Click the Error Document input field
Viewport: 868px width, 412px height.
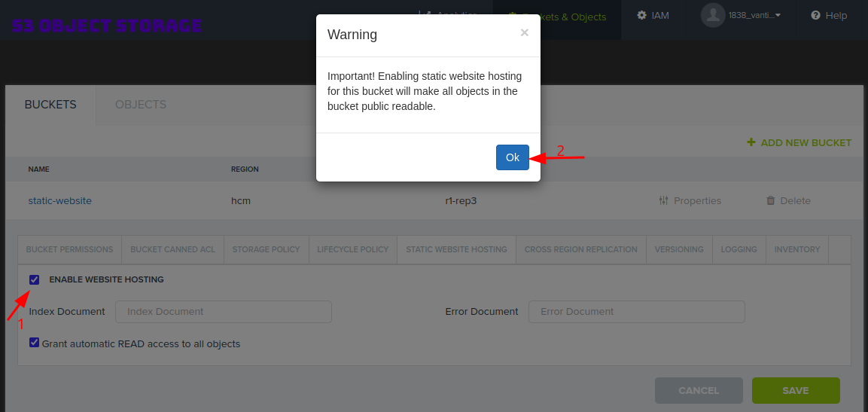636,312
